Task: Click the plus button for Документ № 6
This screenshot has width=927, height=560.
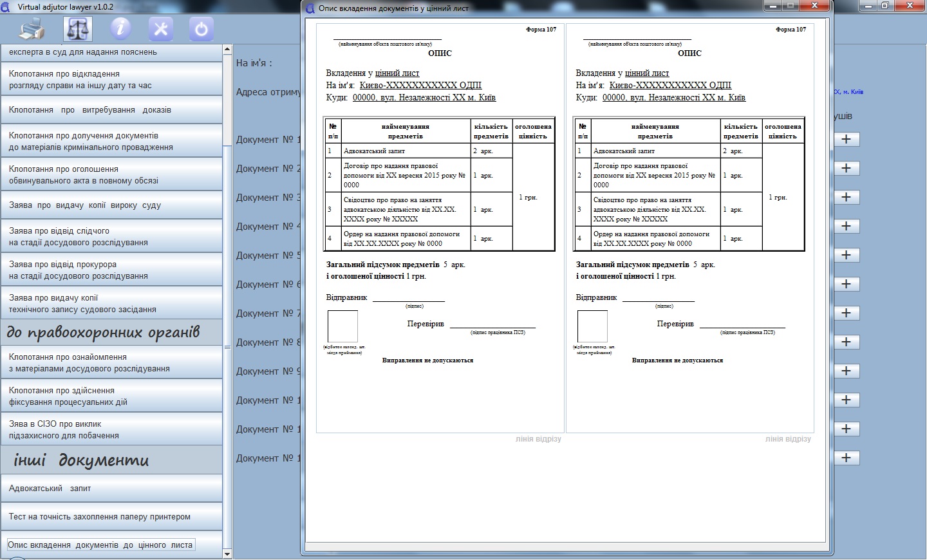Action: click(x=847, y=284)
